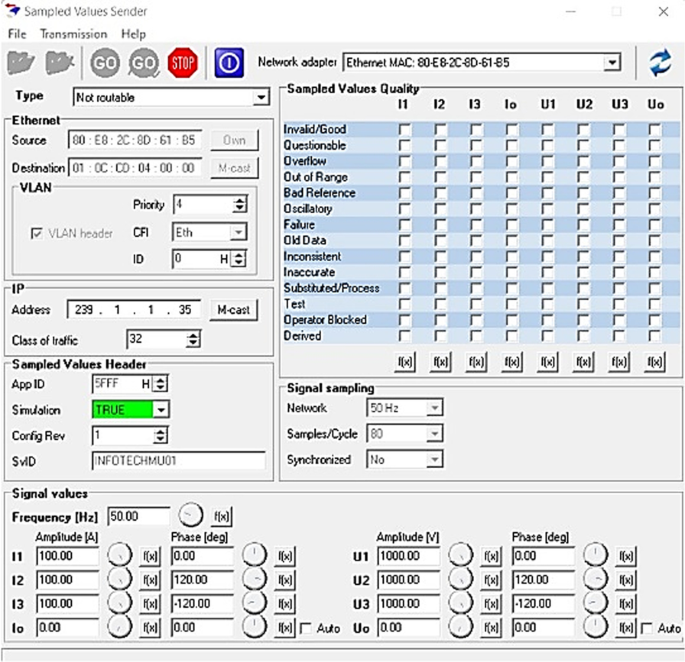Click the f(x) button under I1 quality column
The height and width of the screenshot is (662, 685).
tap(404, 361)
